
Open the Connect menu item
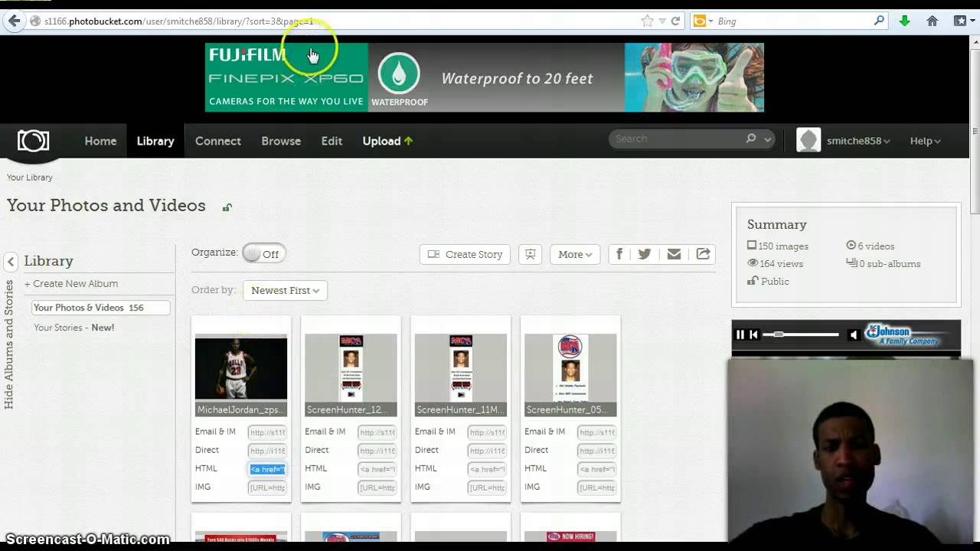218,141
